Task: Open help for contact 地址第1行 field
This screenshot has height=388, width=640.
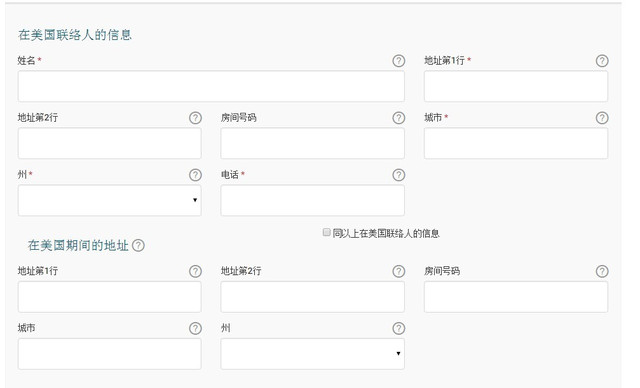Action: coord(602,61)
